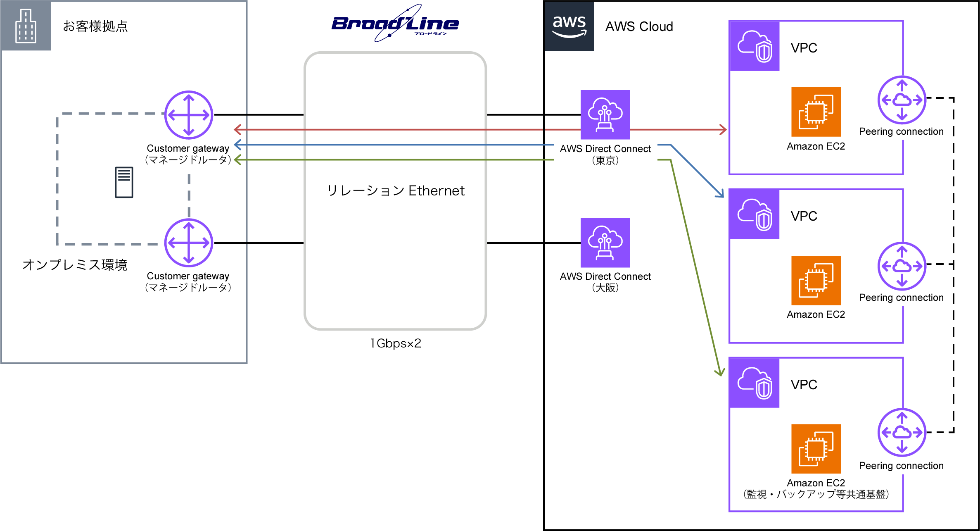Click the Peering connection label in top VPC
The image size is (980, 531).
point(901,131)
